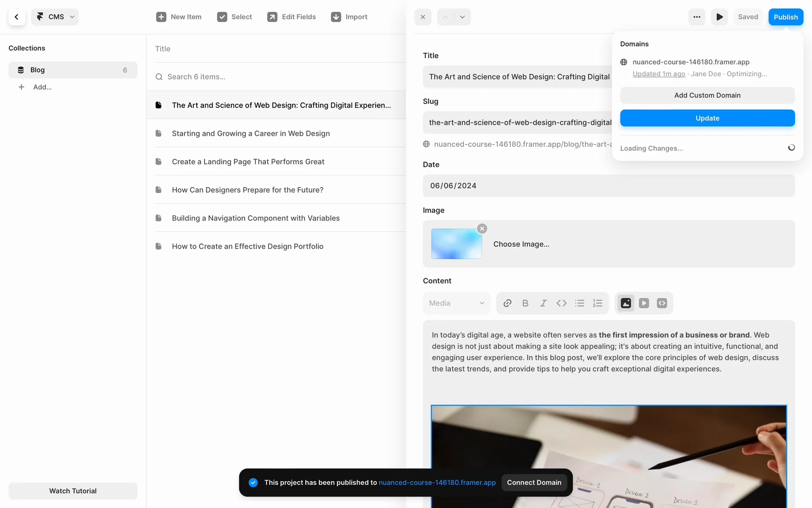Image resolution: width=812 pixels, height=508 pixels.
Task: Toggle bold formatting in content editor
Action: pyautogui.click(x=525, y=303)
